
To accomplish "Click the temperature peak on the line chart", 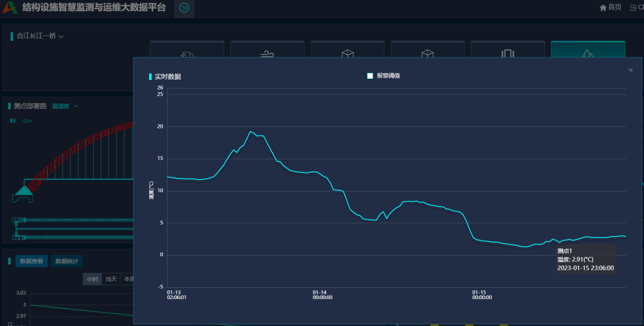I will (x=251, y=131).
